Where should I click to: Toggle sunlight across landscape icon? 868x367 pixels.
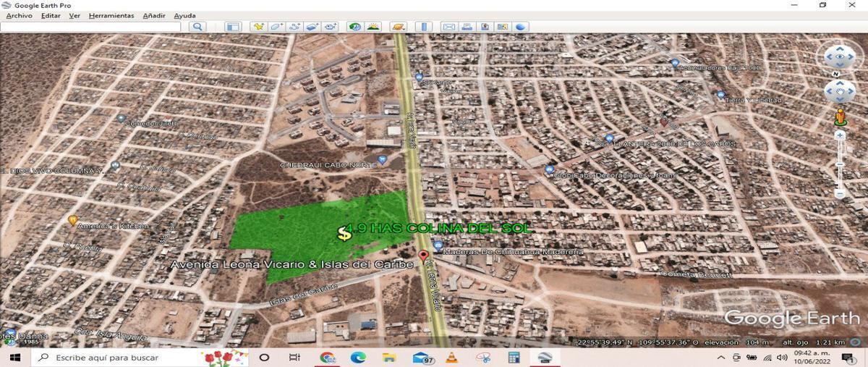click(373, 27)
